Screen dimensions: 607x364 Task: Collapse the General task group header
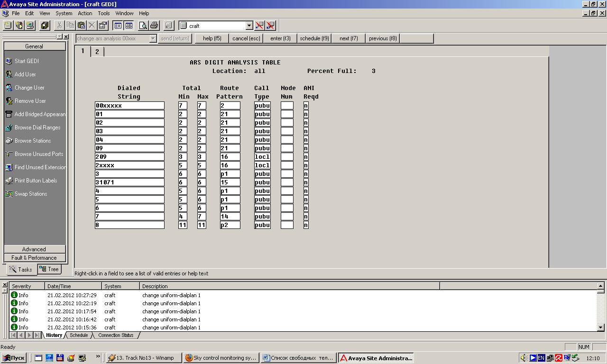tap(34, 46)
